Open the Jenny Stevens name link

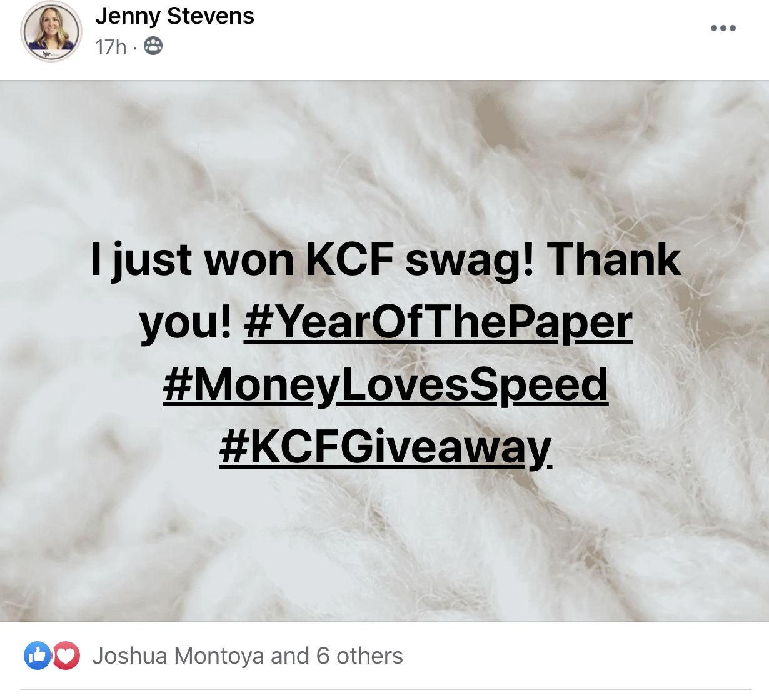coord(174,16)
